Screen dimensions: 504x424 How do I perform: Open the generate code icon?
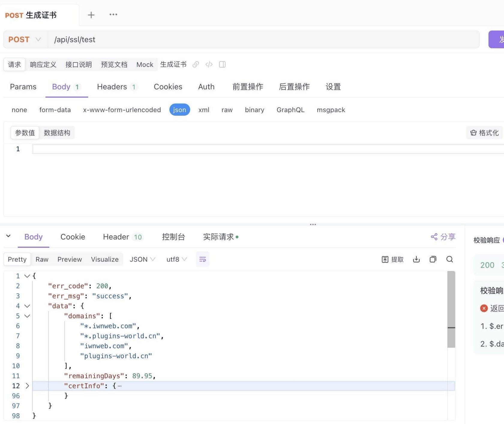209,65
